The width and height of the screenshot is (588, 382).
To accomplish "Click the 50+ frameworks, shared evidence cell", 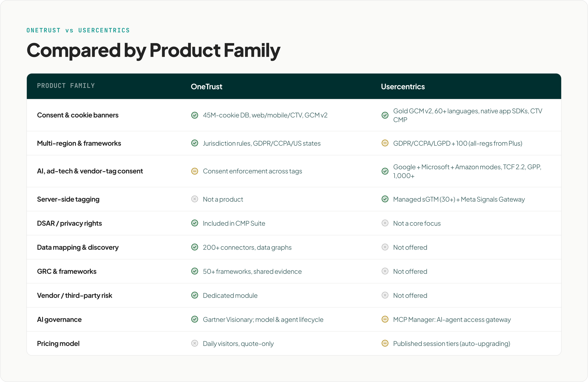I will 252,271.
